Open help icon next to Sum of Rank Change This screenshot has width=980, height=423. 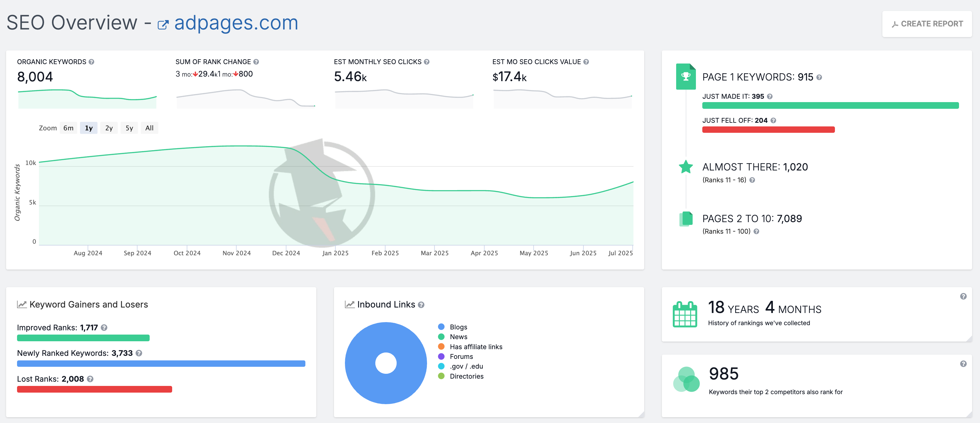point(256,62)
